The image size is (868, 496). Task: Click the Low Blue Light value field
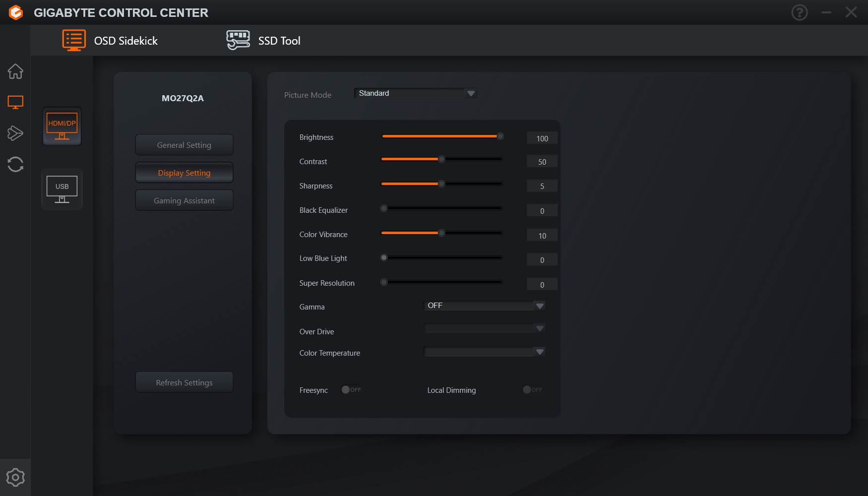[542, 259]
